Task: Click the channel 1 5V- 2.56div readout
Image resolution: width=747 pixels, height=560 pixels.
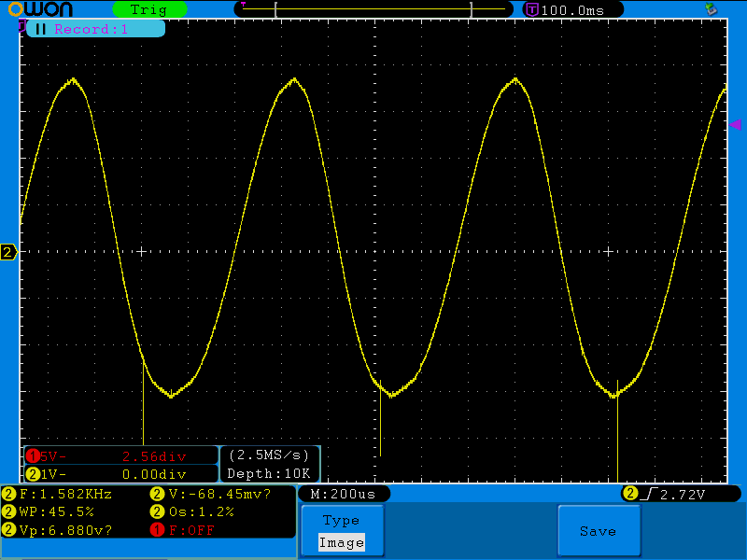Action: tap(121, 456)
